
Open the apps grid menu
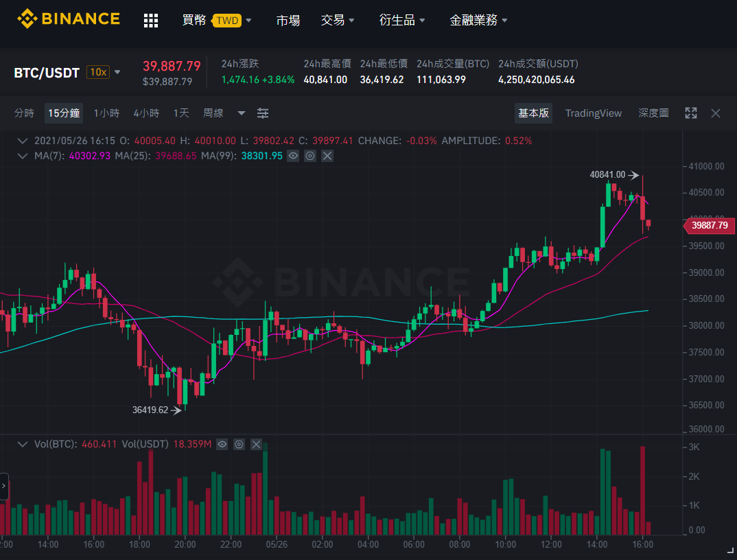[151, 20]
